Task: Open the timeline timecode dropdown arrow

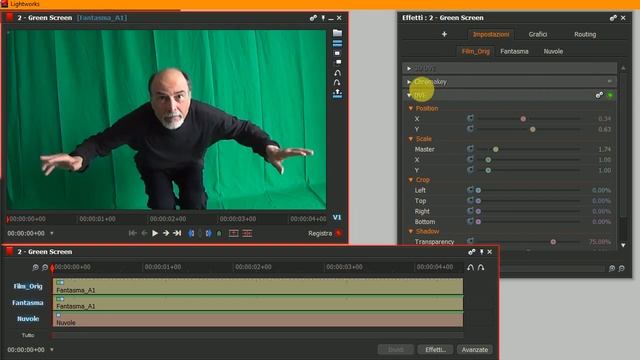Action: pyautogui.click(x=52, y=350)
